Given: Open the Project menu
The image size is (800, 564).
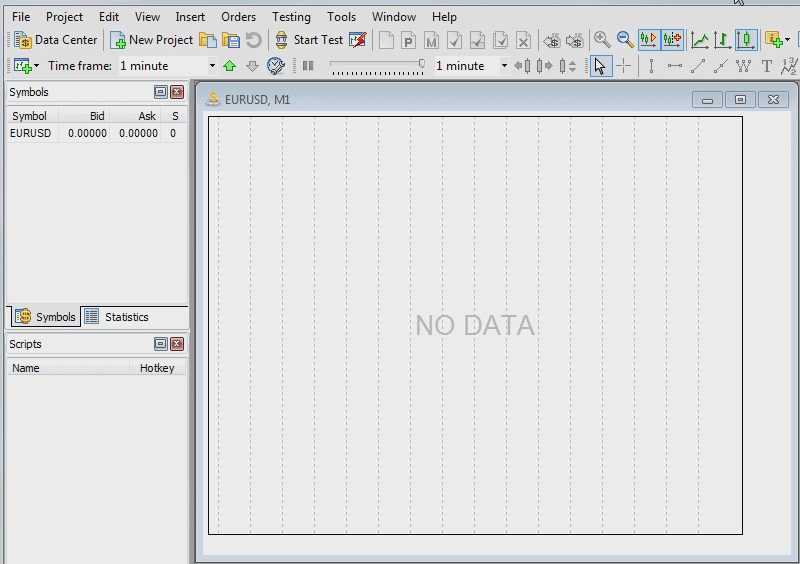Looking at the screenshot, I should 64,17.
